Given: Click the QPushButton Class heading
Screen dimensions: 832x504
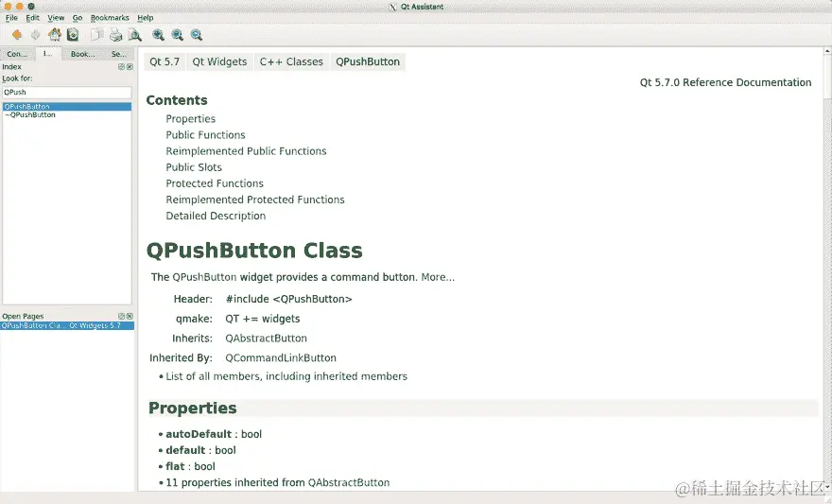Looking at the screenshot, I should [254, 251].
